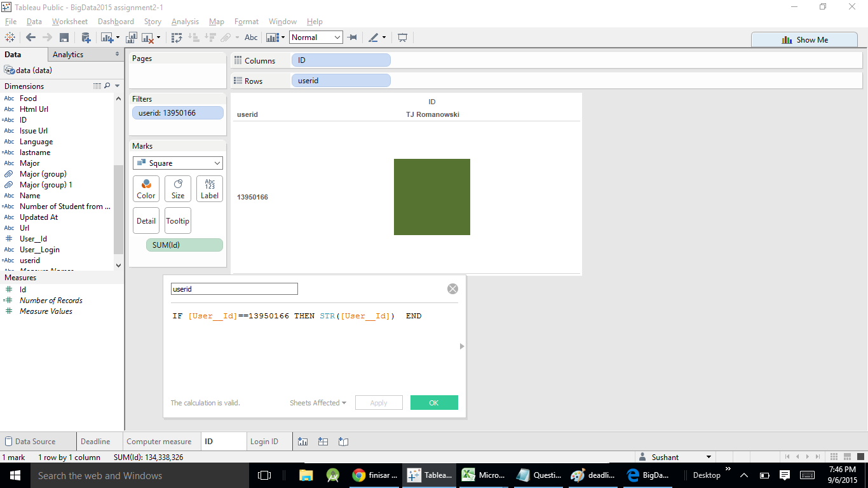Click the New Story tab icon at bottom
This screenshot has width=868, height=488.
point(344,442)
